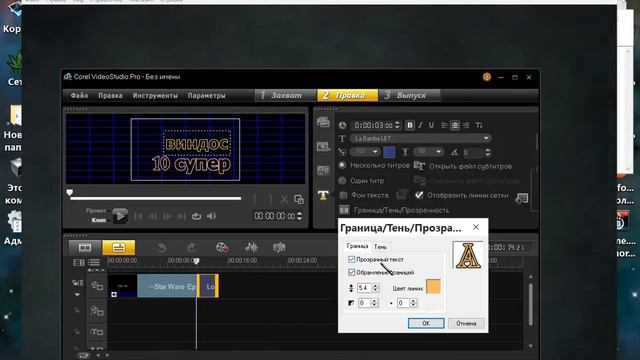640x360 pixels.
Task: Click the open subtitle file icon
Action: (x=419, y=166)
